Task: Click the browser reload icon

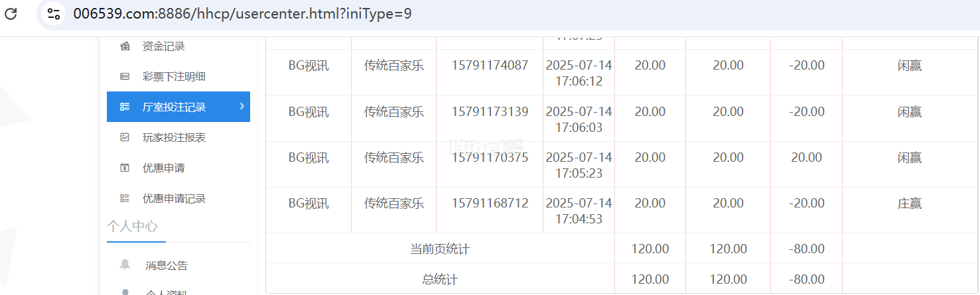Action: [11, 13]
